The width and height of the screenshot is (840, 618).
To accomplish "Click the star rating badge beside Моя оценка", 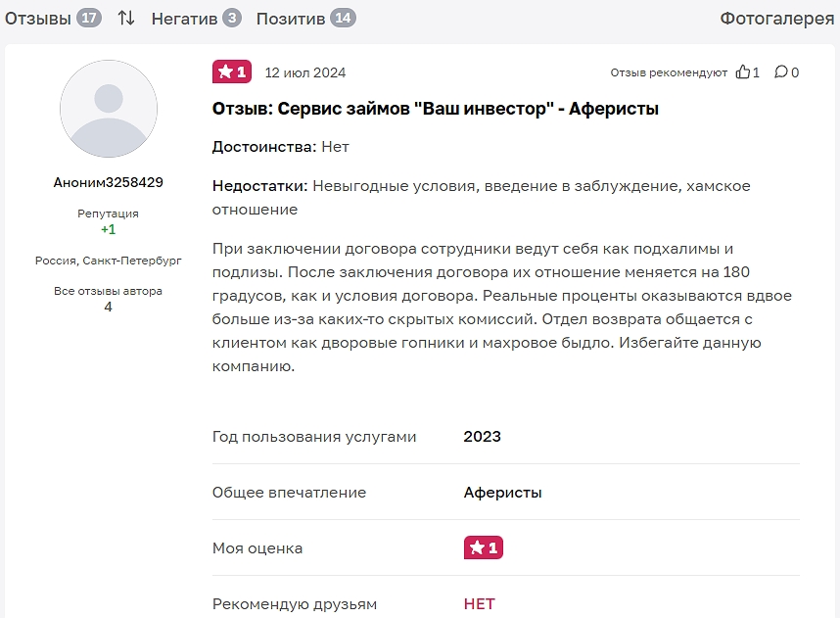I will coord(483,547).
